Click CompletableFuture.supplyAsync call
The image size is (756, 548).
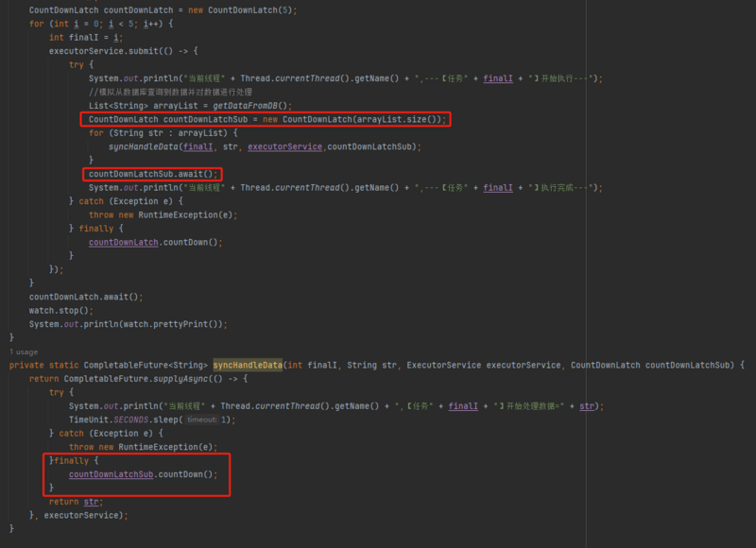[x=136, y=379]
